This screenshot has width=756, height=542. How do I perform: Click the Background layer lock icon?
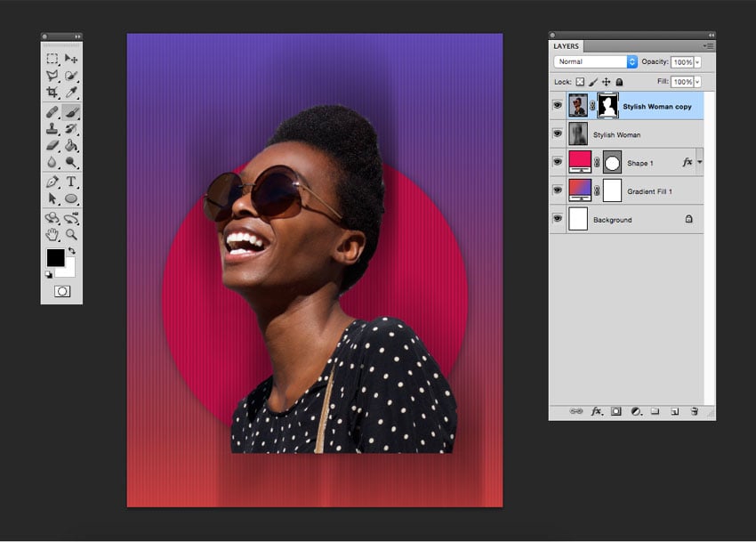tap(689, 219)
